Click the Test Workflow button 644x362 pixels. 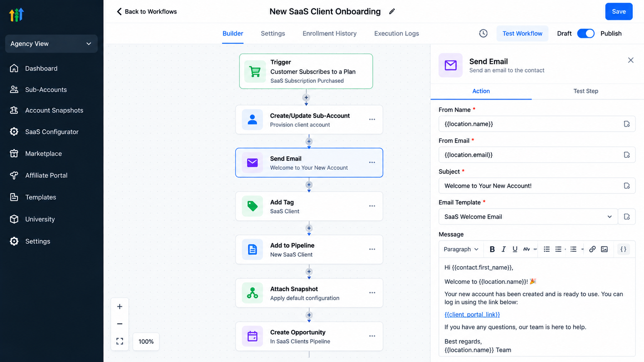click(522, 33)
